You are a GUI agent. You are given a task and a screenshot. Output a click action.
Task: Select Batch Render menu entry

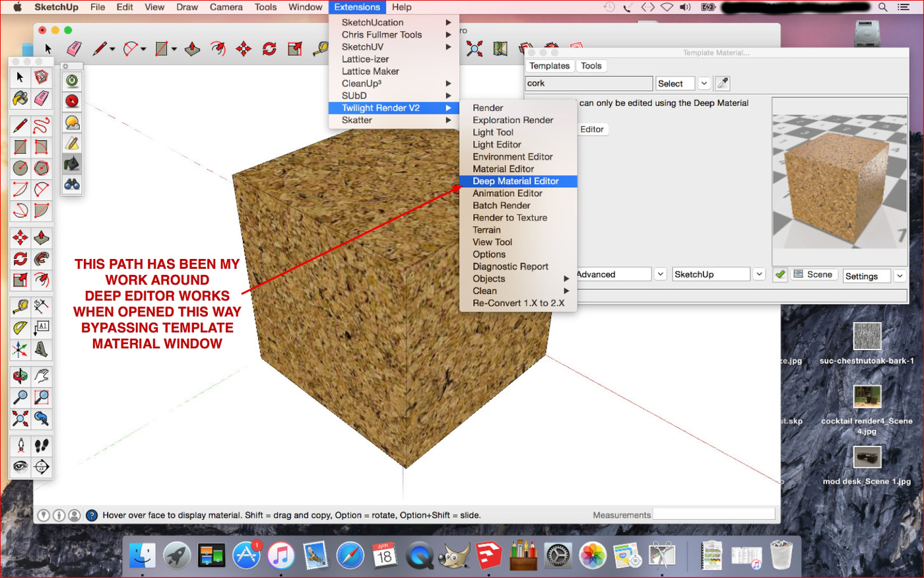[x=518, y=205]
